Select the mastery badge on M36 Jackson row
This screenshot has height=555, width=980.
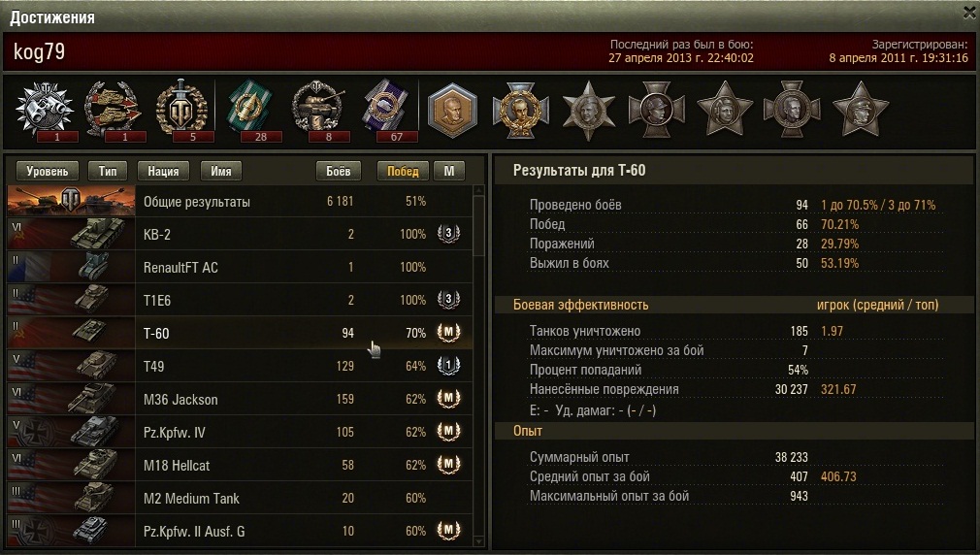(448, 398)
